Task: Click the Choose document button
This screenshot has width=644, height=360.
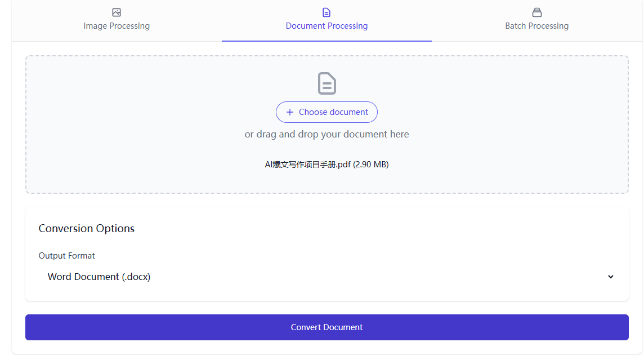Action: (x=327, y=112)
